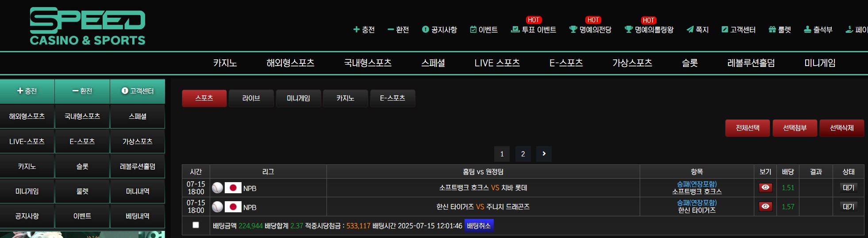Click the 선택삭제 button
The image size is (868, 238).
[x=841, y=128]
